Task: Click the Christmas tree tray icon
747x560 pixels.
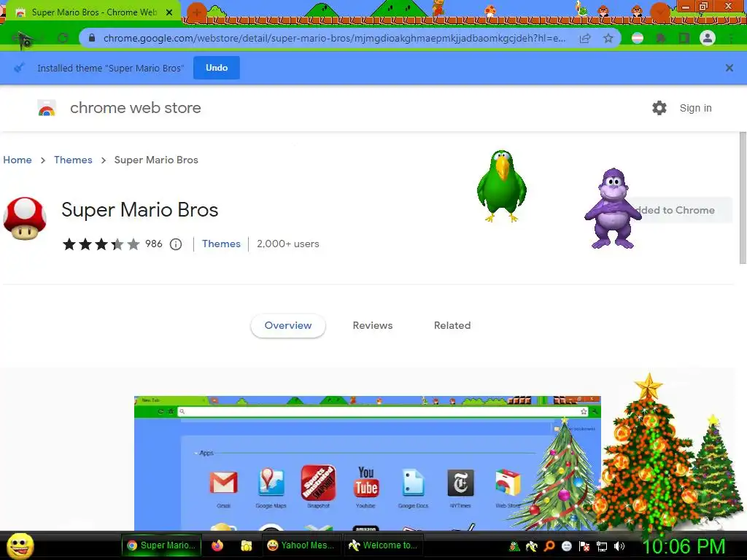Action: tap(514, 546)
